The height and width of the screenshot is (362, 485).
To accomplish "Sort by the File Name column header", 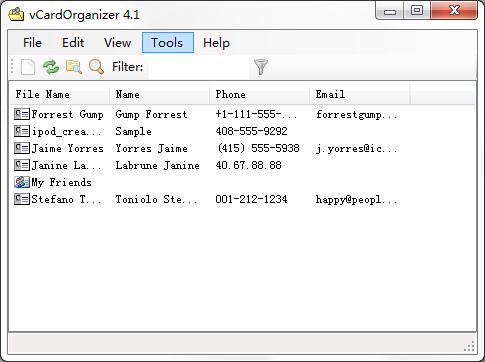I will (59, 94).
